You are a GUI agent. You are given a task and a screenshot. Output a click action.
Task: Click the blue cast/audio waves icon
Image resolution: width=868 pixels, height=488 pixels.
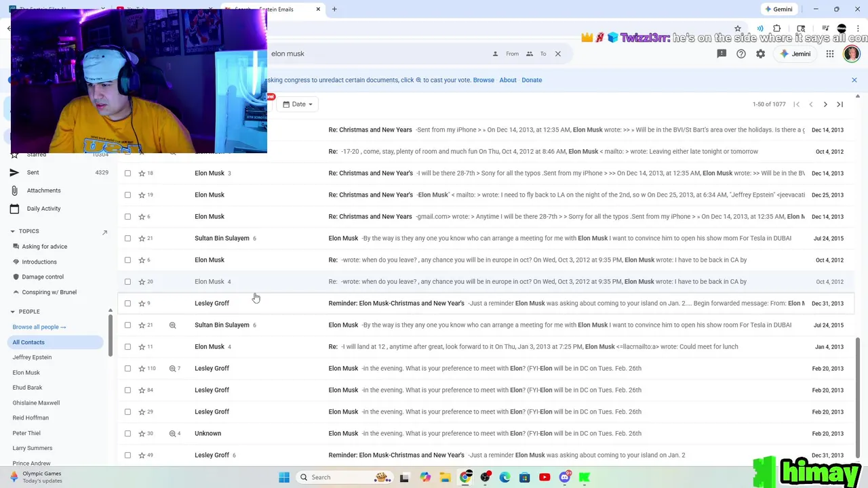[760, 28]
